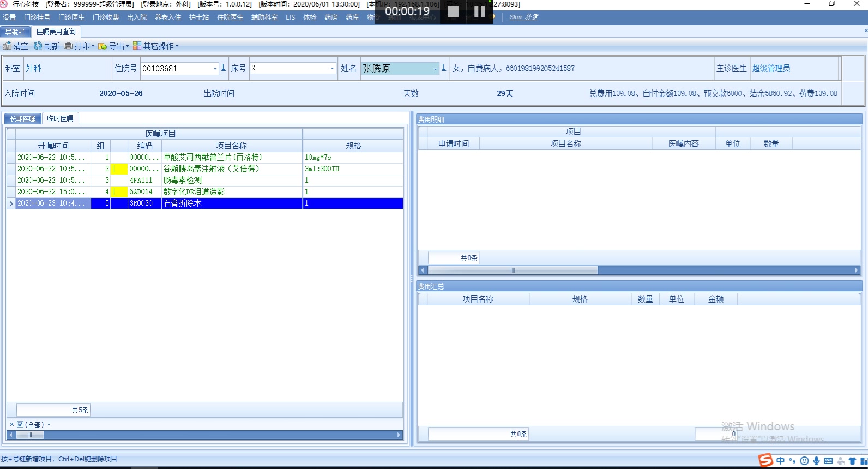The image size is (868, 469).
Task: Open the 药房 menu
Action: 331,17
